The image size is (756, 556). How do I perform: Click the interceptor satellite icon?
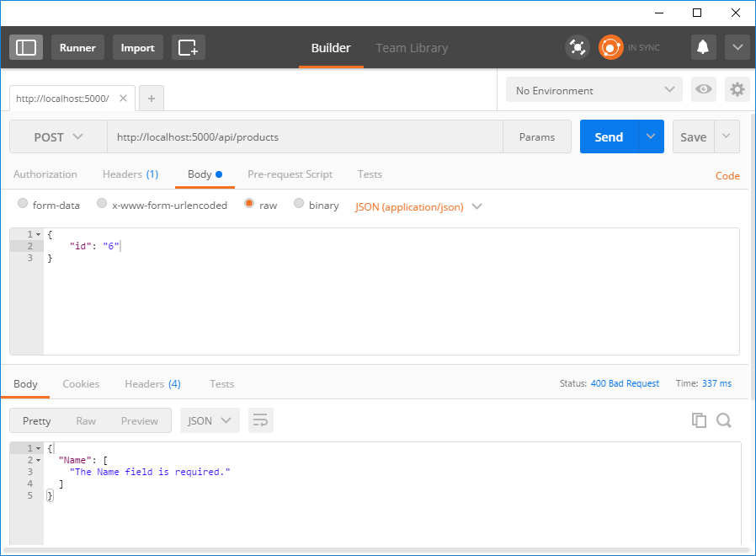tap(577, 47)
